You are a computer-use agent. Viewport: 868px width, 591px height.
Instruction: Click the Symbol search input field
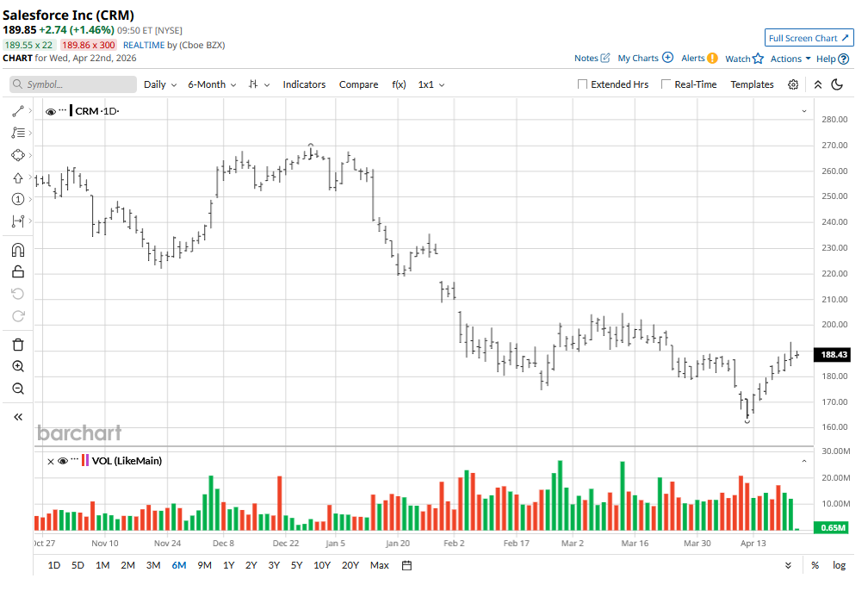pyautogui.click(x=73, y=84)
